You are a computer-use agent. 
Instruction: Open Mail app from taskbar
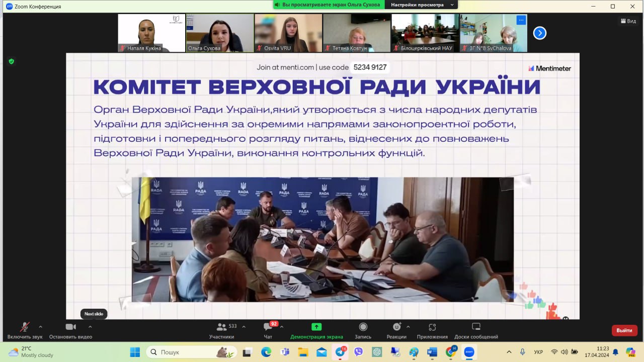pos(321,352)
